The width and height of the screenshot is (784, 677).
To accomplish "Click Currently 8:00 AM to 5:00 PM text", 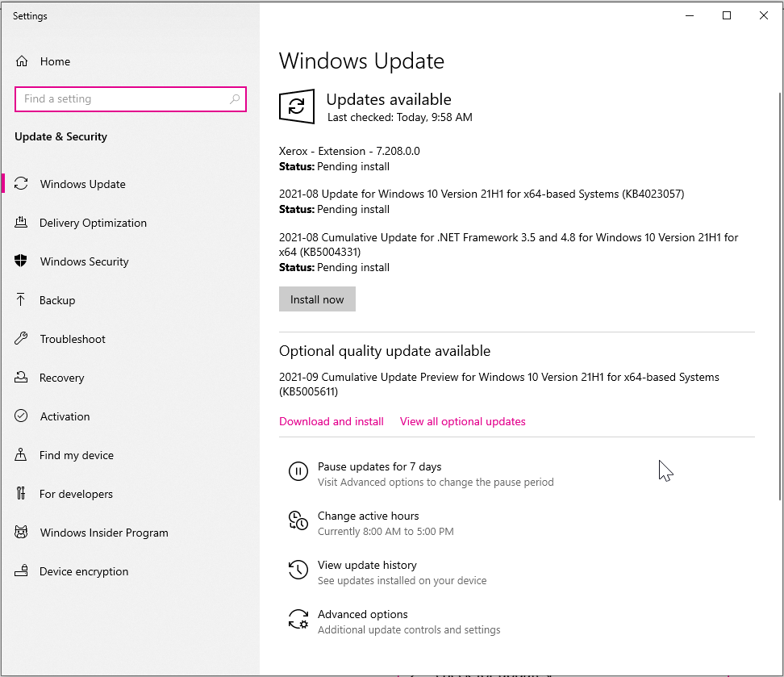I will tap(386, 532).
